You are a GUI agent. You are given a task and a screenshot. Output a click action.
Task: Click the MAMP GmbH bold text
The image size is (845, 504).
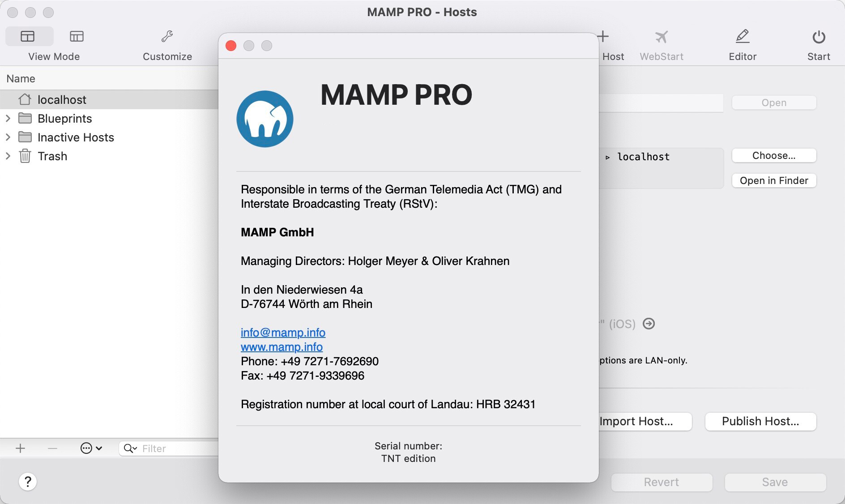pyautogui.click(x=277, y=232)
